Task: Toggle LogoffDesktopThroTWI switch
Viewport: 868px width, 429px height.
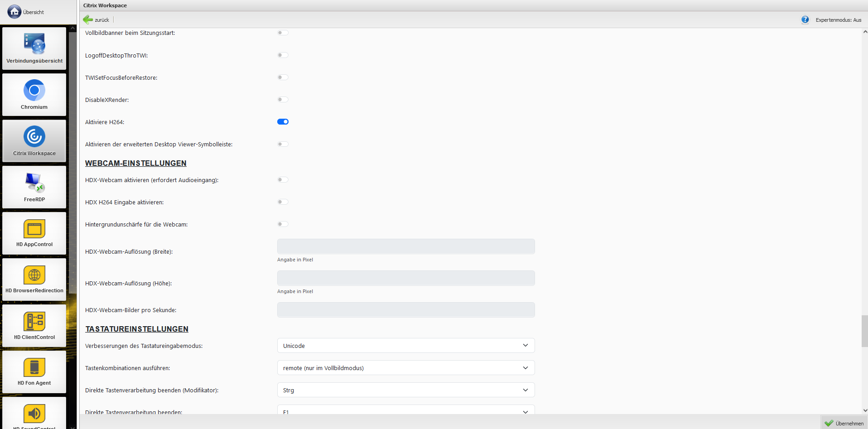Action: 283,55
